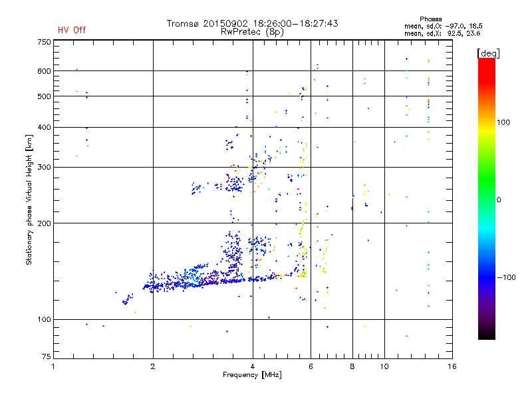Click the y-axis label '75'
Viewport: 532px width, 399px height.
coord(46,356)
